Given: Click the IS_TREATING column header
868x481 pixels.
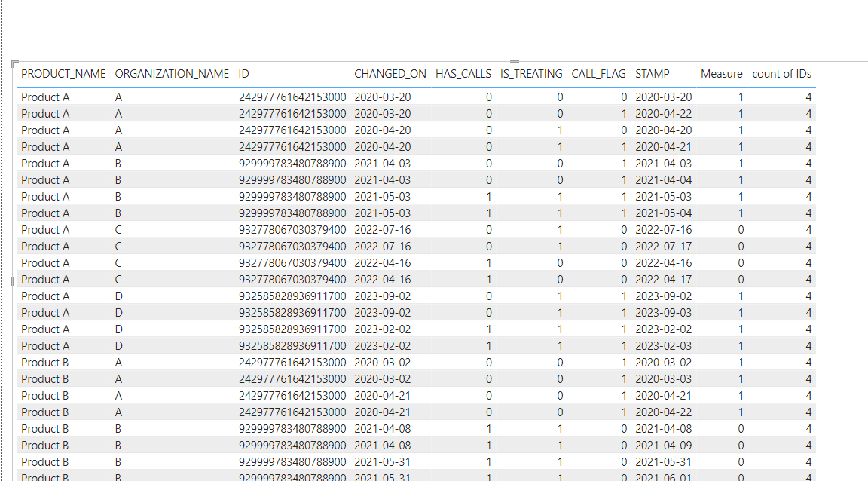Looking at the screenshot, I should click(x=531, y=74).
